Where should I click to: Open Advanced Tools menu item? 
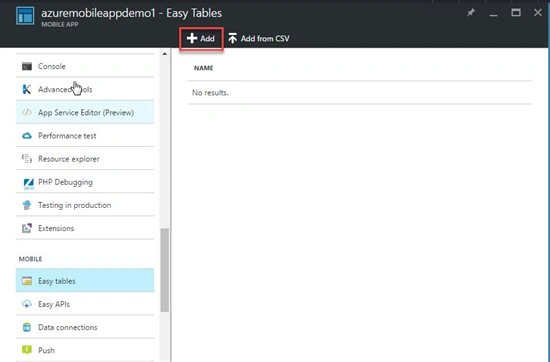[85, 89]
